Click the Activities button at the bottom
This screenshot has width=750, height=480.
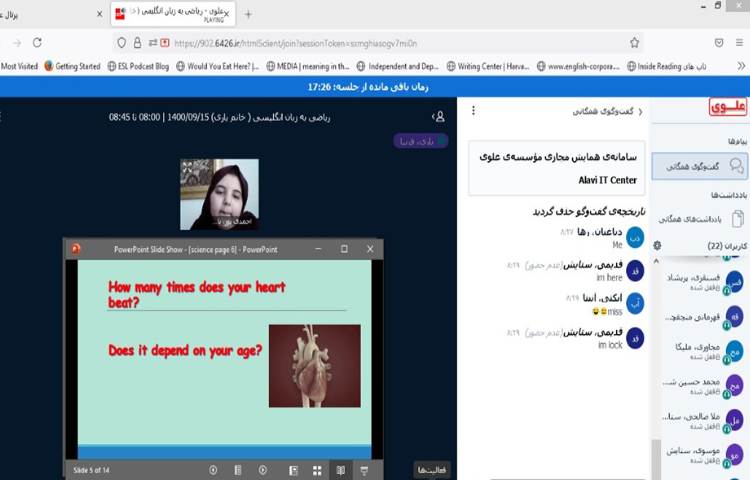(x=432, y=469)
